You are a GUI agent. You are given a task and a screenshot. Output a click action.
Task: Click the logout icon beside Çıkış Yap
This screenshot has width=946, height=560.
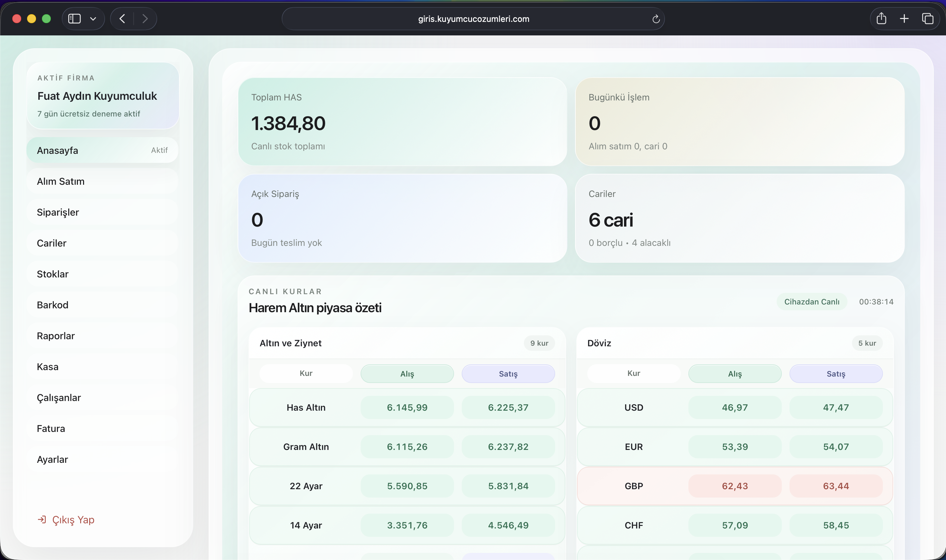(x=42, y=520)
